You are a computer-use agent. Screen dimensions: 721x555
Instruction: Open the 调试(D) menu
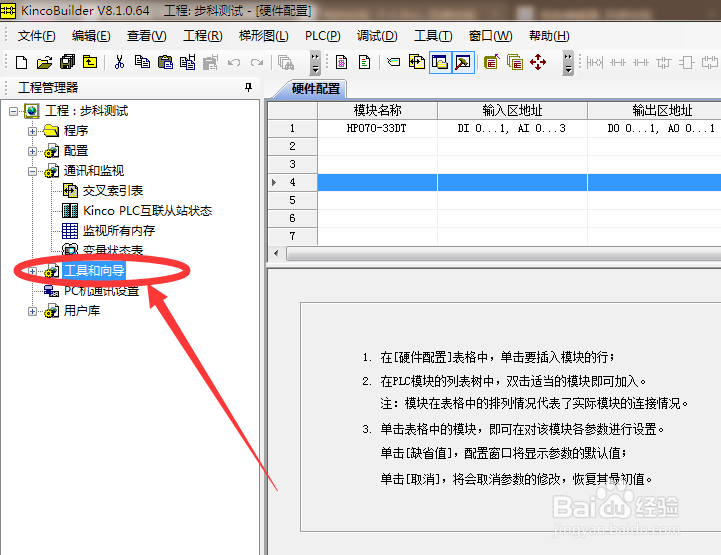377,36
